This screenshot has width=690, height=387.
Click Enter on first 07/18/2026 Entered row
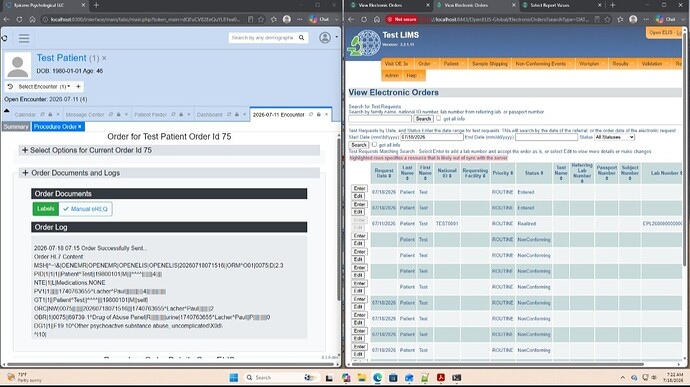(359, 188)
